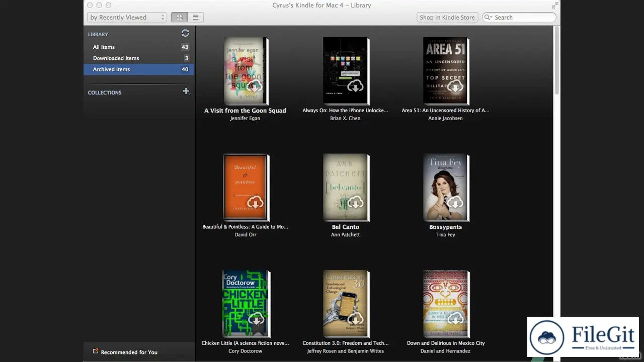Click the author name Annie Jacobsen
The width and height of the screenshot is (644, 362).
tap(445, 119)
